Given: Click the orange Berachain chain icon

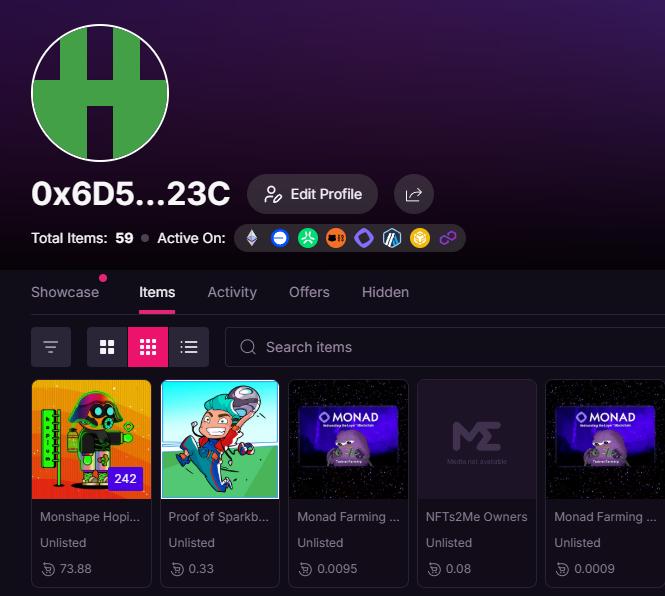Looking at the screenshot, I should [x=336, y=238].
